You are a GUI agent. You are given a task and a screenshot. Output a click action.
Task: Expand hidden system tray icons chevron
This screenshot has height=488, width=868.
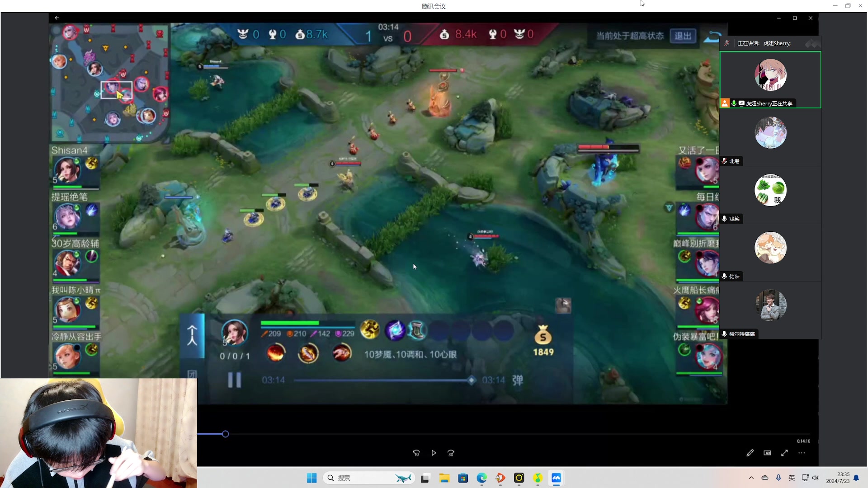(751, 478)
